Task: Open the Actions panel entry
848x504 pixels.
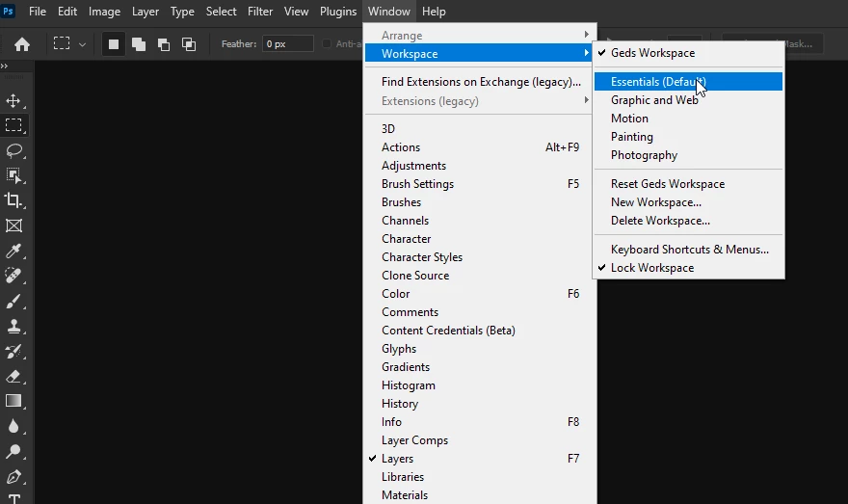Action: pyautogui.click(x=480, y=147)
